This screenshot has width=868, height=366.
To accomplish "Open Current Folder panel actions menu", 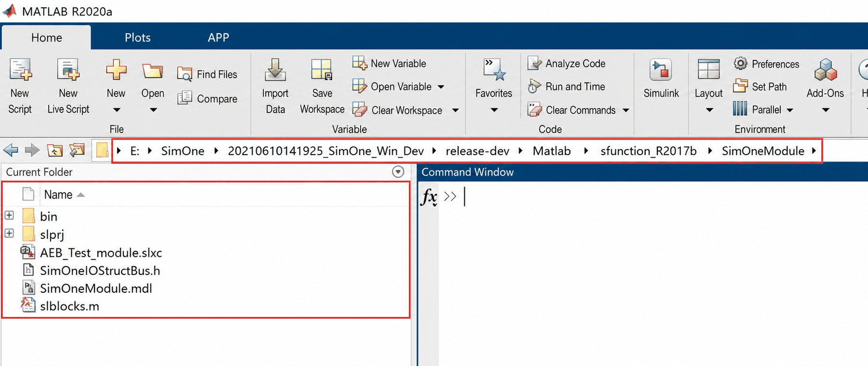I will pyautogui.click(x=398, y=172).
